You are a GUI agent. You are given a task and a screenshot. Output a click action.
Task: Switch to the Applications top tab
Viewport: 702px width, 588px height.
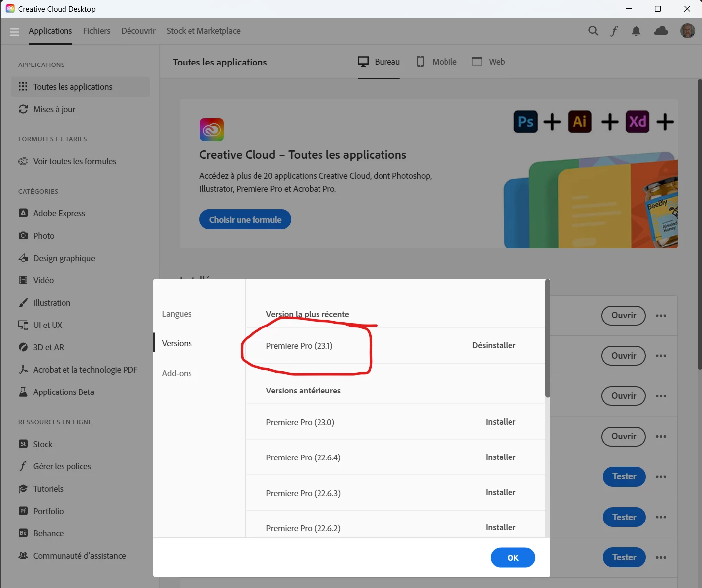(x=51, y=31)
